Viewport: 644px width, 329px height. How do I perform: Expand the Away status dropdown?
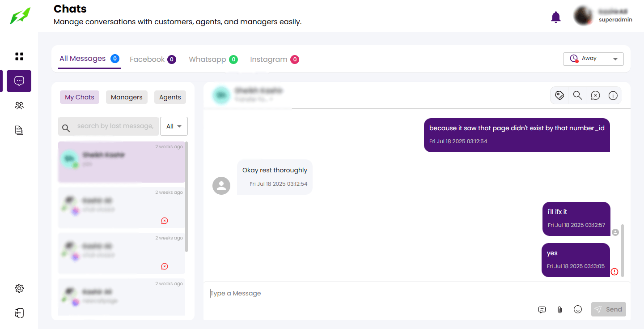(593, 59)
